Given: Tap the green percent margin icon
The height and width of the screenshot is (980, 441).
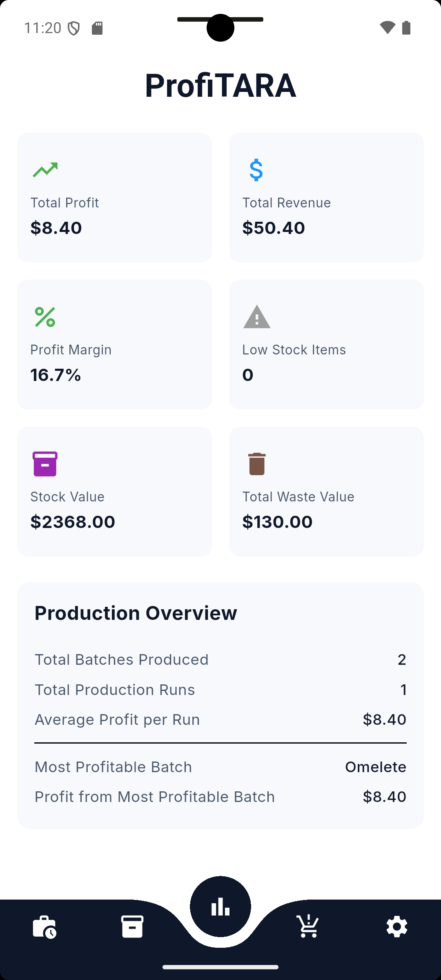Looking at the screenshot, I should pos(45,317).
